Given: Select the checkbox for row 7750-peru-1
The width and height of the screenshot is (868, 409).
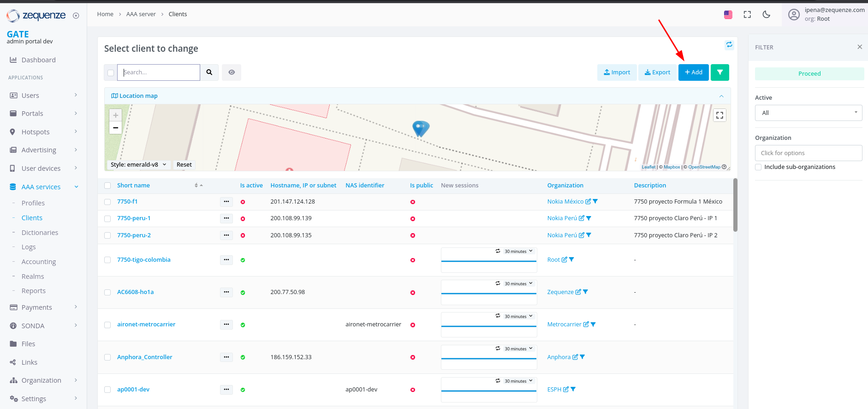Looking at the screenshot, I should [x=107, y=219].
